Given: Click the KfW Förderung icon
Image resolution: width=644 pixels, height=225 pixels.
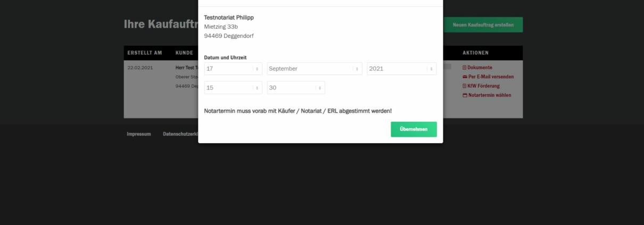Looking at the screenshot, I should [465, 86].
